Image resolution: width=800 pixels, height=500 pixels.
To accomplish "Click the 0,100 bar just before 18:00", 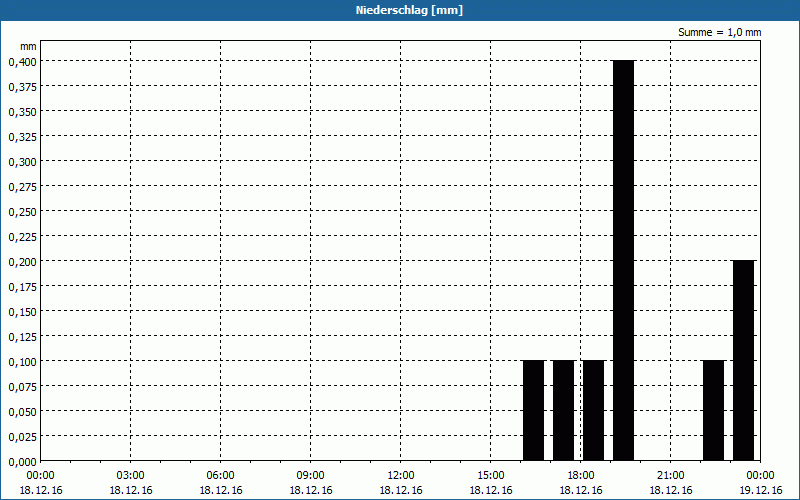I will [x=564, y=410].
